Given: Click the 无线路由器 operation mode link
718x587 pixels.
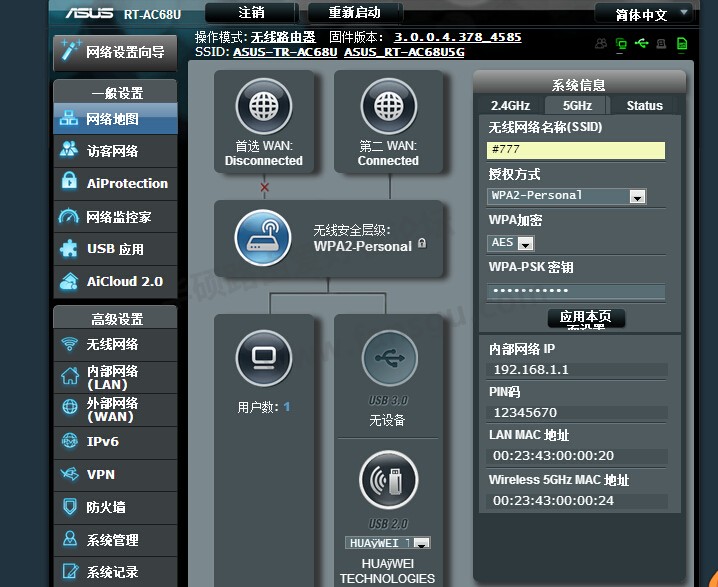Looking at the screenshot, I should 283,37.
